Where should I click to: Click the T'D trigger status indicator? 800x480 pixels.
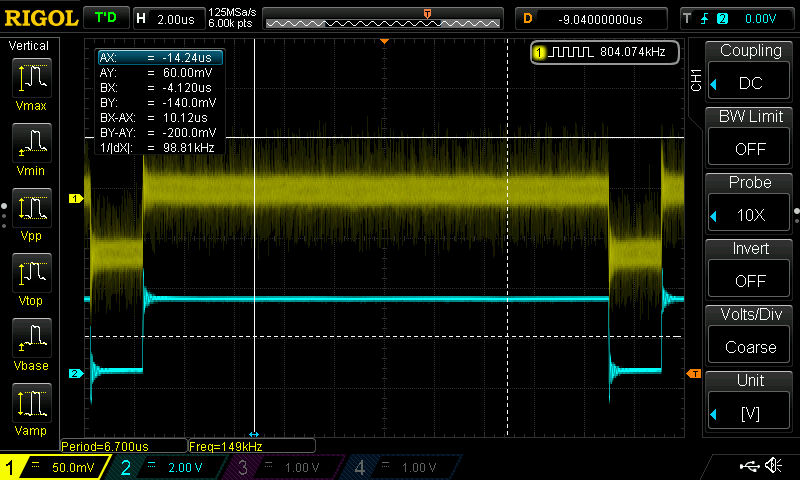click(x=106, y=18)
